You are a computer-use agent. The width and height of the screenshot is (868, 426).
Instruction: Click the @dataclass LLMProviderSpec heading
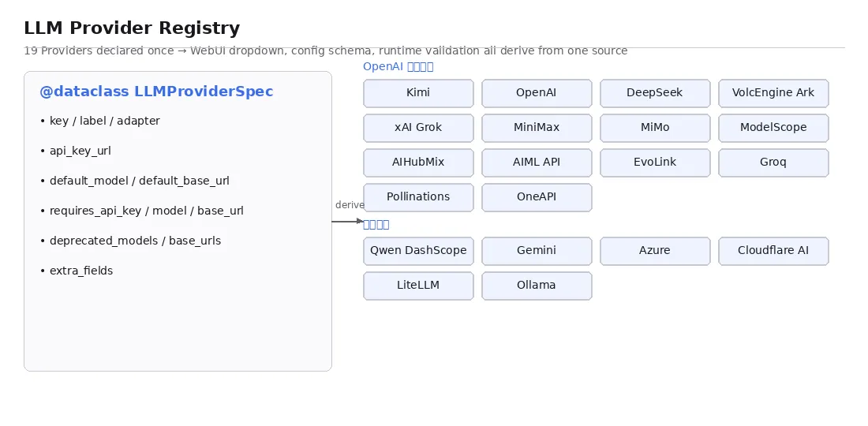pos(157,92)
